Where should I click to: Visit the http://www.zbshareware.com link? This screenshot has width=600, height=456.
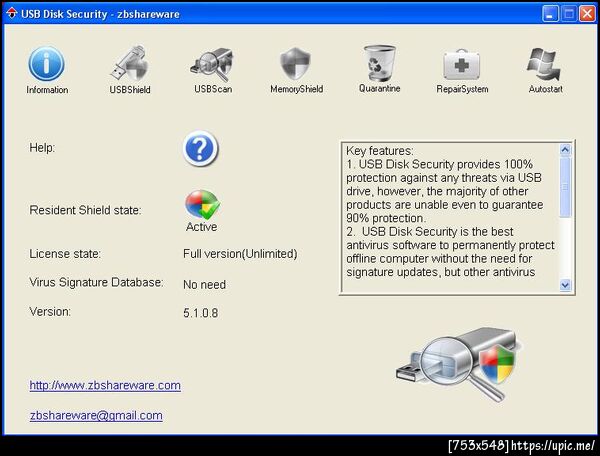point(105,385)
